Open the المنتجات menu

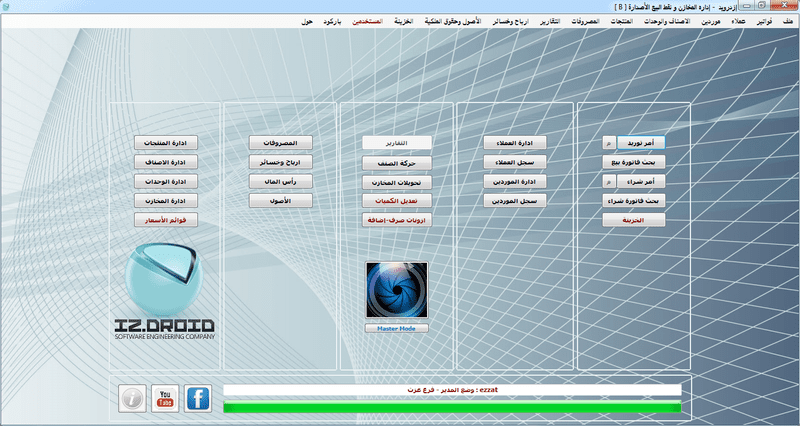[x=622, y=21]
